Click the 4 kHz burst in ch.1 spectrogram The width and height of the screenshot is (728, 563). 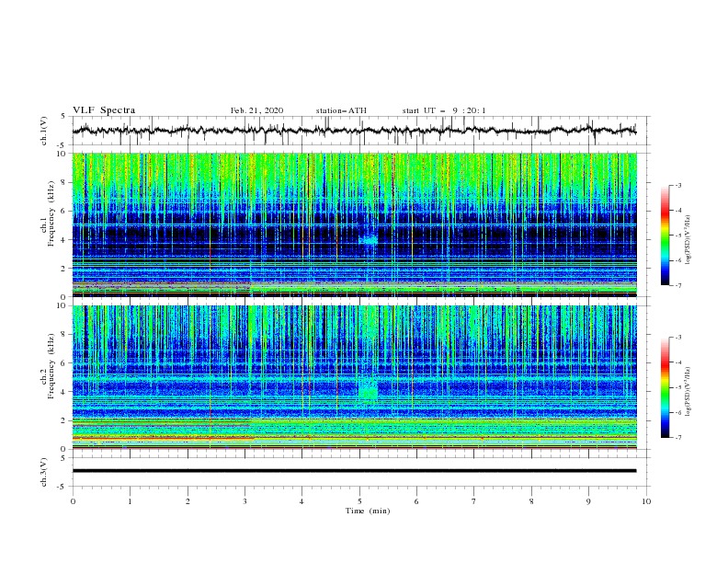(x=369, y=240)
